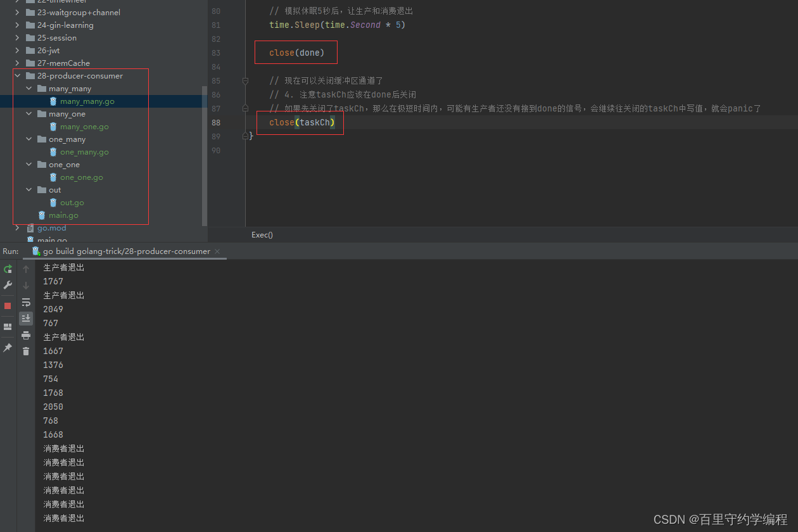Click the go.mod file icon
Viewport: 798px width, 532px height.
tap(30, 228)
